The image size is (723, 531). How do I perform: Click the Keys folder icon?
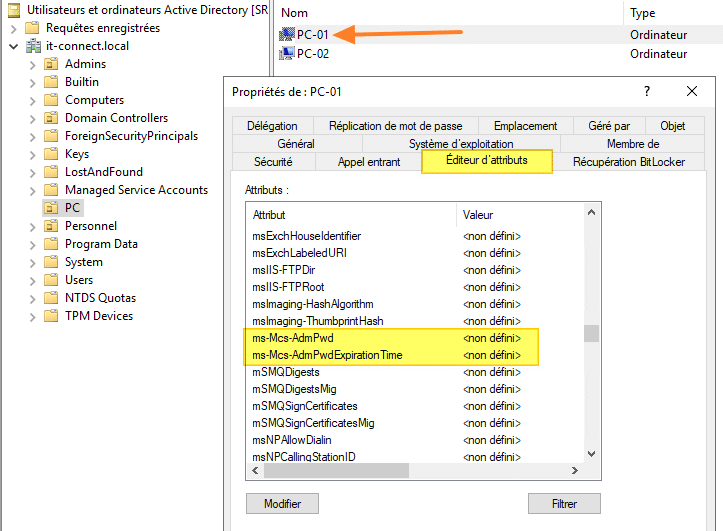tap(51, 153)
